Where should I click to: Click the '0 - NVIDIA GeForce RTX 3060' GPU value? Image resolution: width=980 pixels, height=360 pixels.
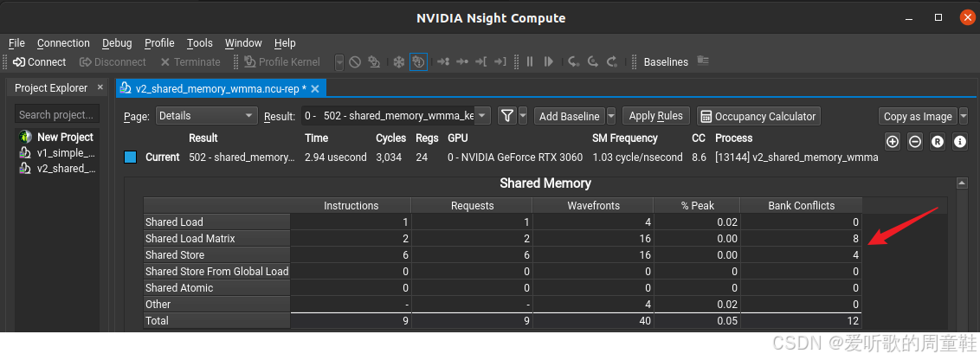(x=515, y=157)
